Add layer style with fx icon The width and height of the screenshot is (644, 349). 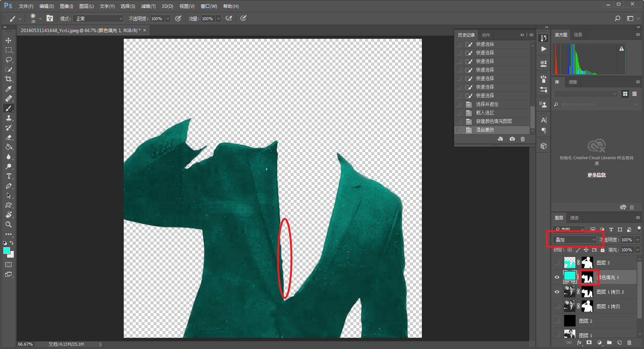(x=579, y=343)
